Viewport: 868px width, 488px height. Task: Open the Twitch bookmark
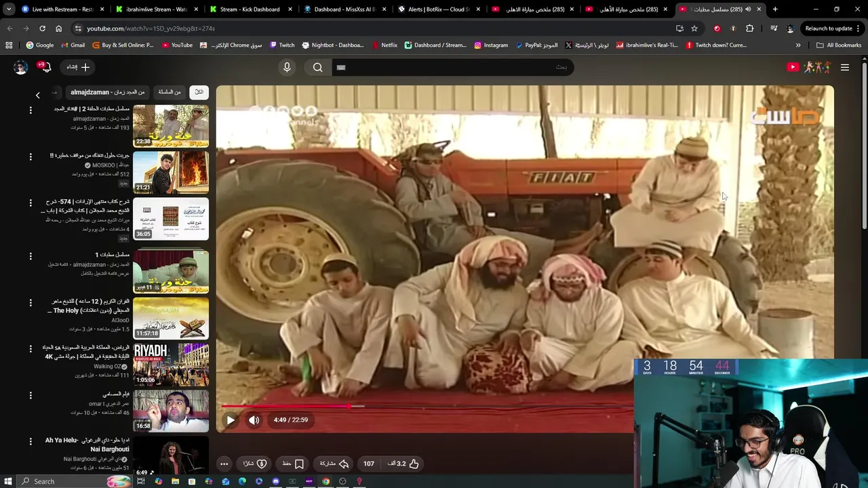click(x=282, y=45)
